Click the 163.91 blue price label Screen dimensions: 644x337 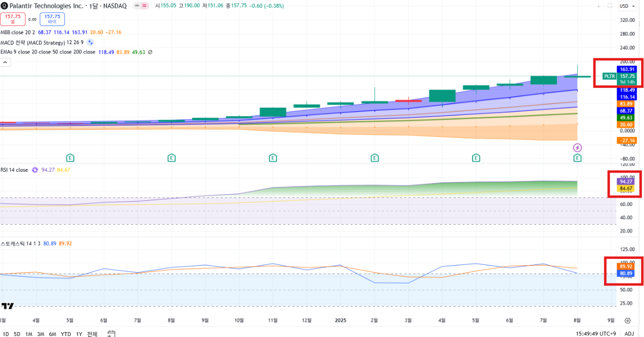627,70
